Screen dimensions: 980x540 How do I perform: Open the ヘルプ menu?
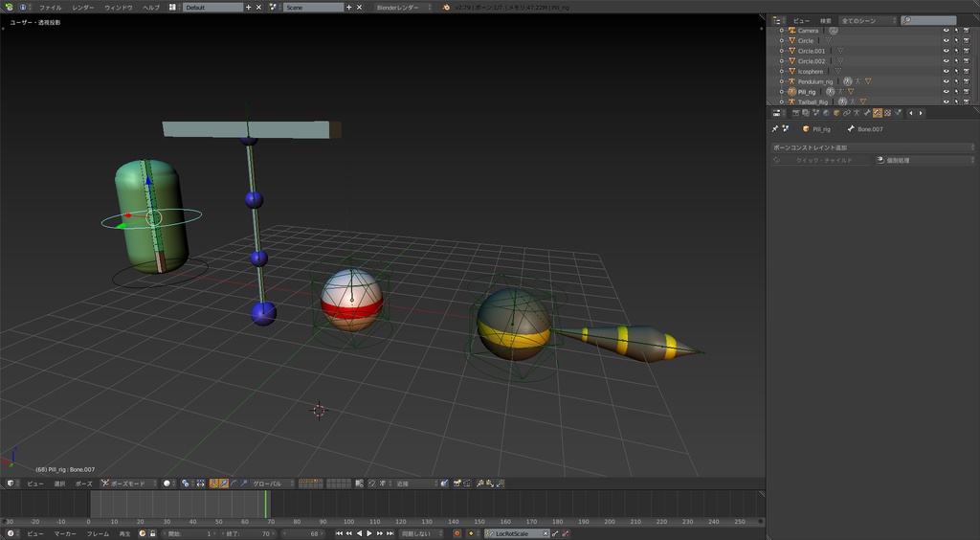150,8
